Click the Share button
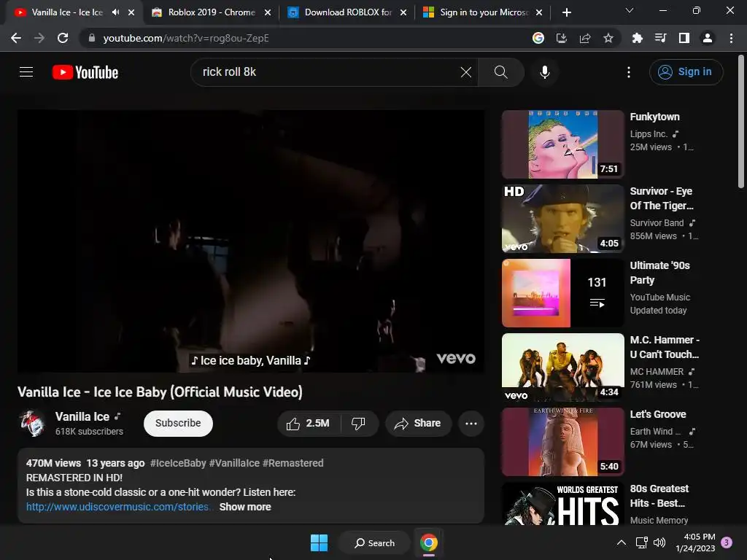Image resolution: width=747 pixels, height=560 pixels. coord(418,424)
